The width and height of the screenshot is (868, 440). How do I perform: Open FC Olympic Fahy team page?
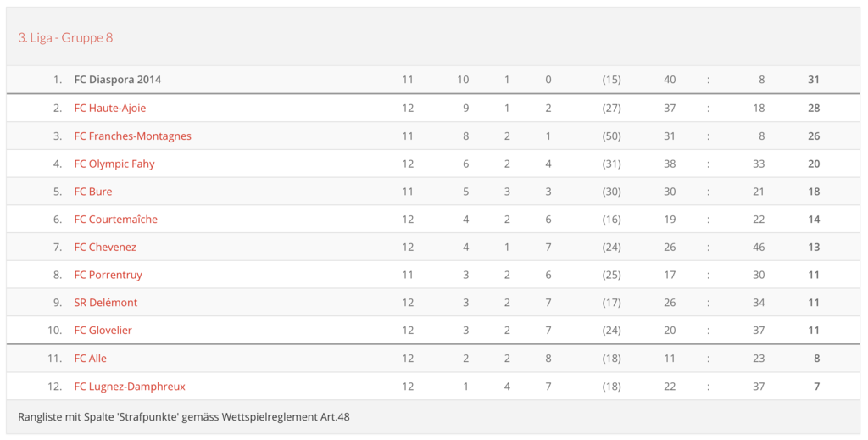click(114, 164)
